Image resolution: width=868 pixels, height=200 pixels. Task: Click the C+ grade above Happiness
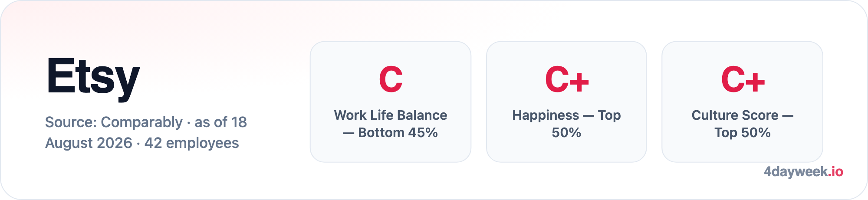(567, 79)
